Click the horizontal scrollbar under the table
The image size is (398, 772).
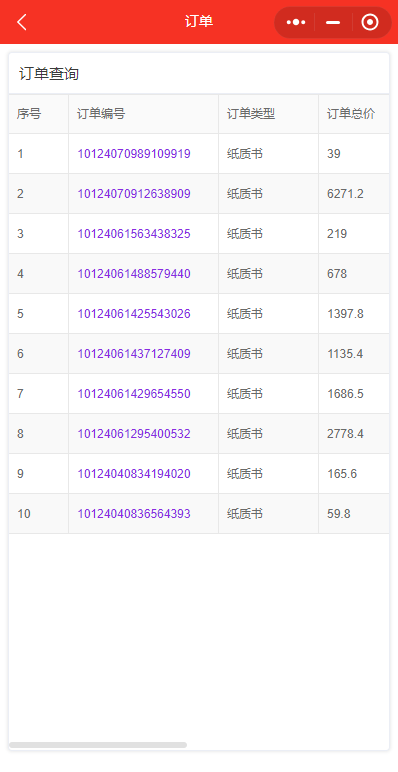98,745
